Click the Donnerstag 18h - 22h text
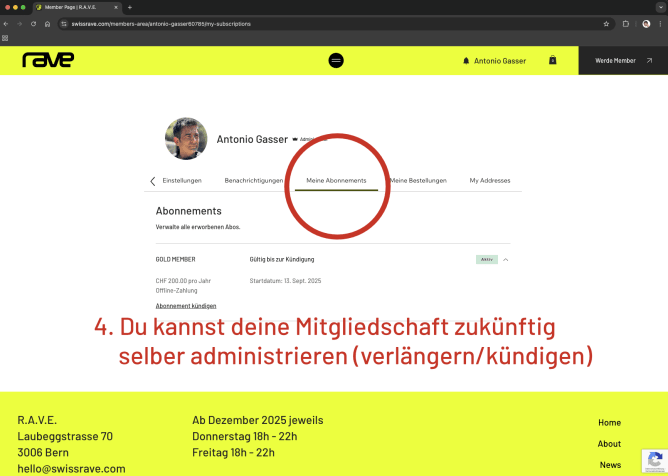 coord(245,436)
